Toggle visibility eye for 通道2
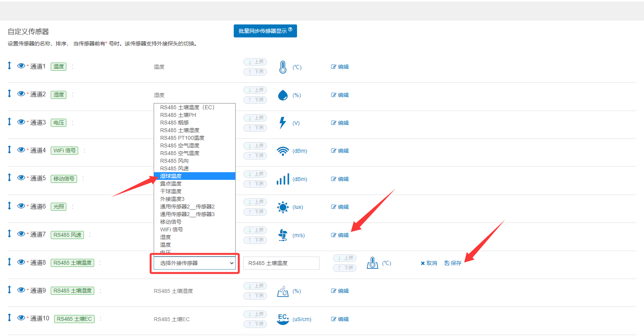 coord(21,94)
